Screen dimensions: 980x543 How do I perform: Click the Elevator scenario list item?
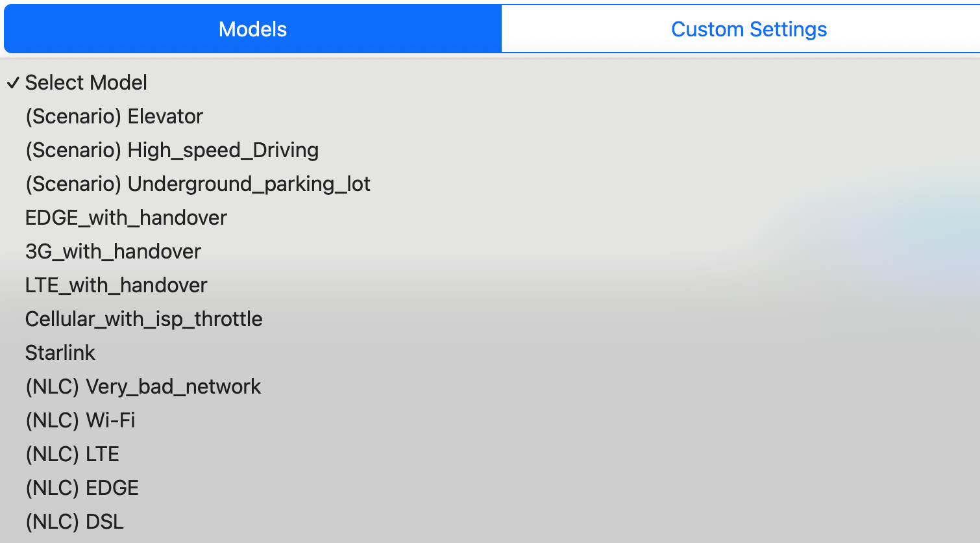(490, 116)
